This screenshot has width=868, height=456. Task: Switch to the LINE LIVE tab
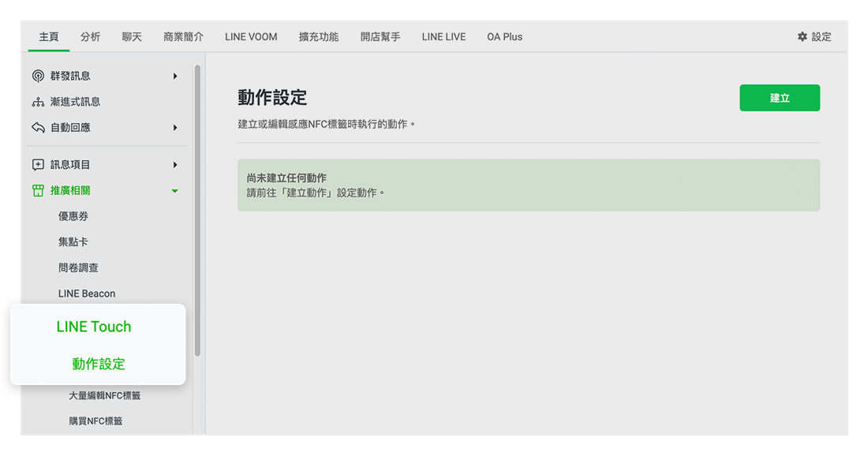pyautogui.click(x=443, y=36)
